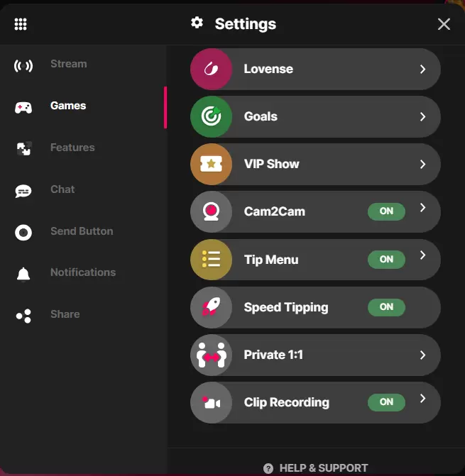Image resolution: width=465 pixels, height=476 pixels.
Task: Click the Clip Recording camera icon
Action: coord(211,402)
